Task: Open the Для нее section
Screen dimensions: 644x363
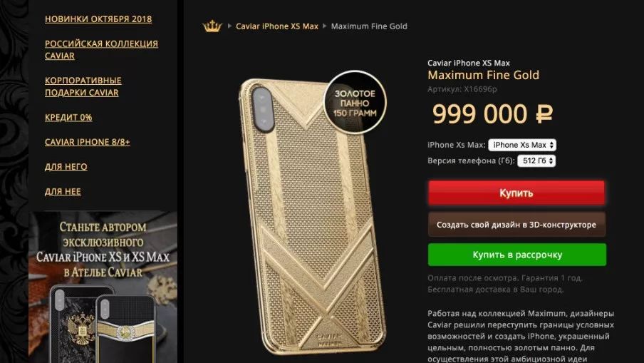Action: click(x=63, y=191)
